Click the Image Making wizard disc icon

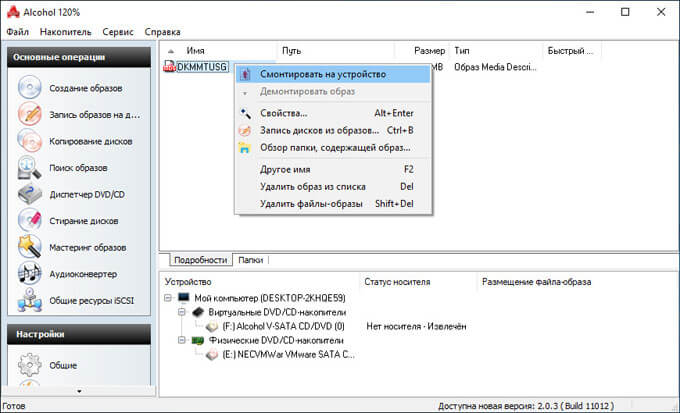pos(29,88)
